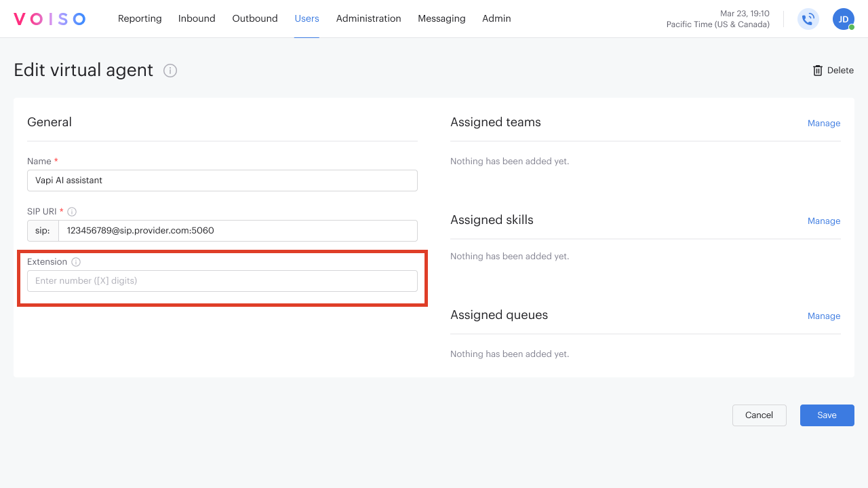Click the sip: prefix on the SIP URI field
868x488 pixels.
42,230
